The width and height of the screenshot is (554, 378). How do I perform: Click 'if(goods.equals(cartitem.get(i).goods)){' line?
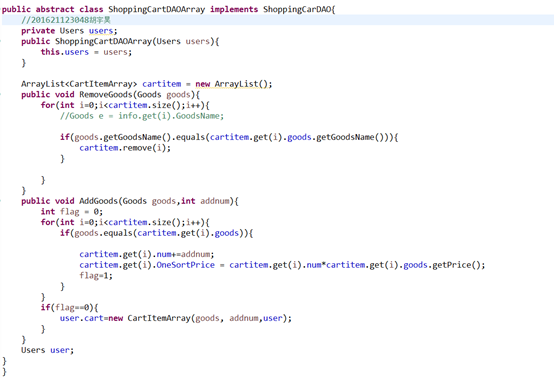click(x=157, y=233)
